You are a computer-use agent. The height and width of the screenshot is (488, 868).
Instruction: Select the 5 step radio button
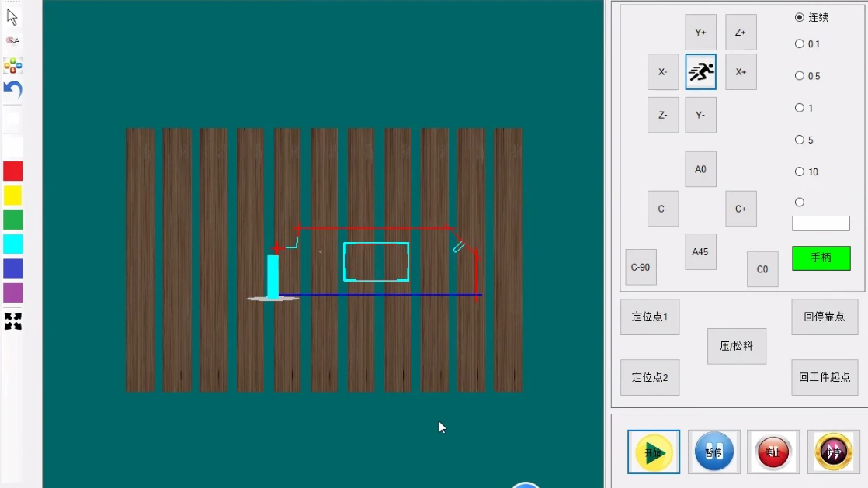800,140
